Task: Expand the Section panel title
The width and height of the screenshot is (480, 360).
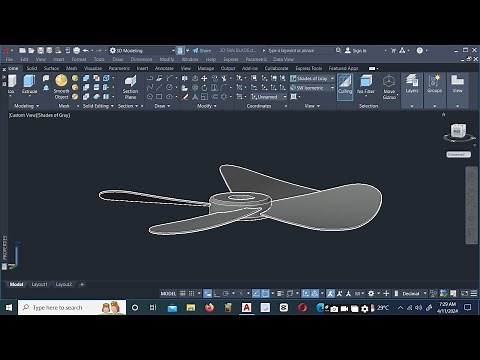Action: (x=128, y=106)
